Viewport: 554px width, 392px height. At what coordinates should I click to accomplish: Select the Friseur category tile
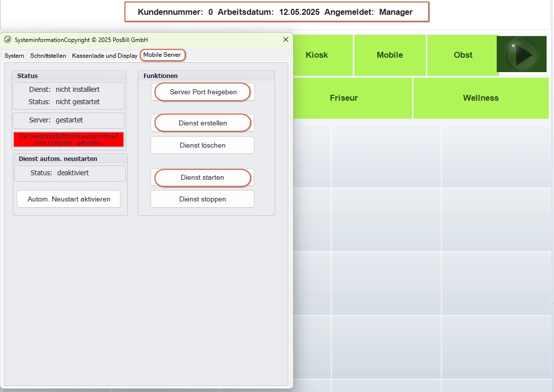344,98
